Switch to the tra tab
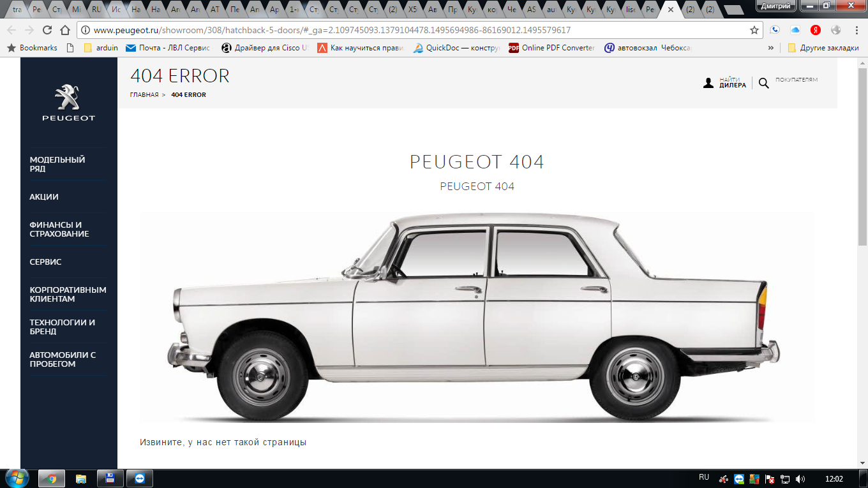 point(17,10)
